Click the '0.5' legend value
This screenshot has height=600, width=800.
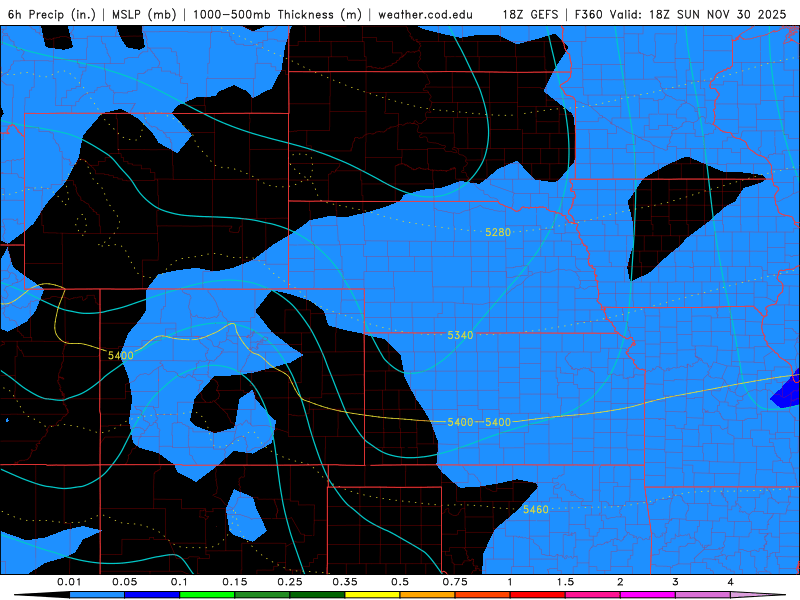[x=400, y=582]
